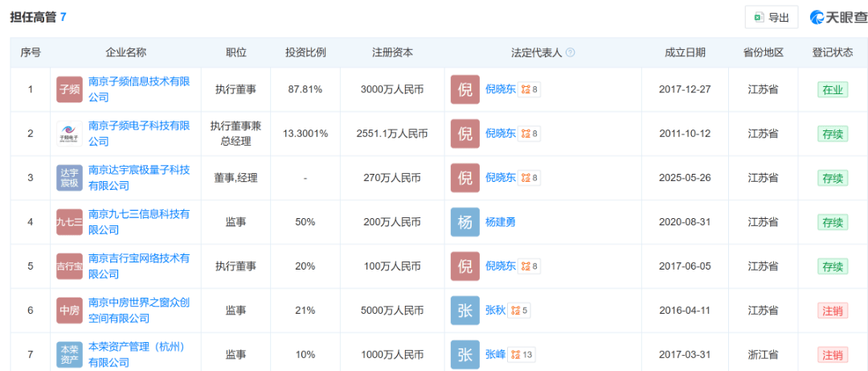Open legal representative 张峰
The width and height of the screenshot is (868, 371).
[x=495, y=355]
